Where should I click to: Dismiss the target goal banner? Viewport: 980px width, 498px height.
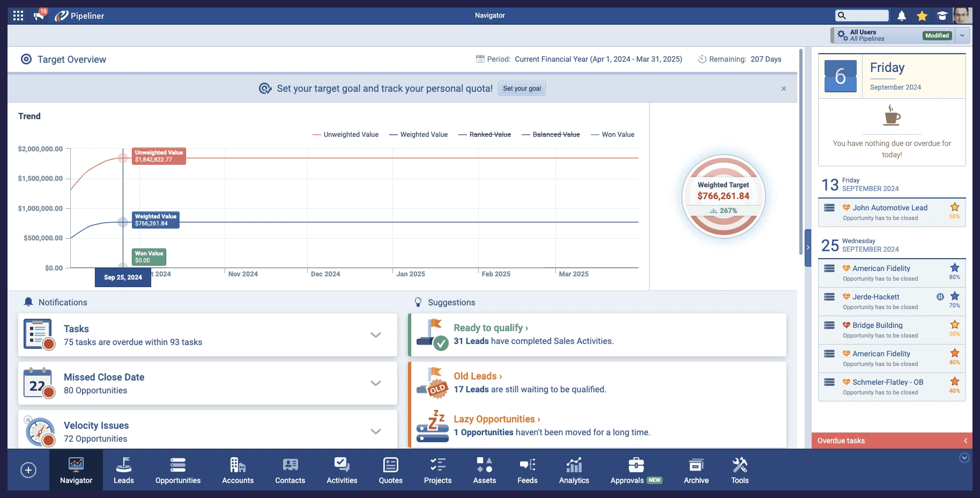[784, 89]
